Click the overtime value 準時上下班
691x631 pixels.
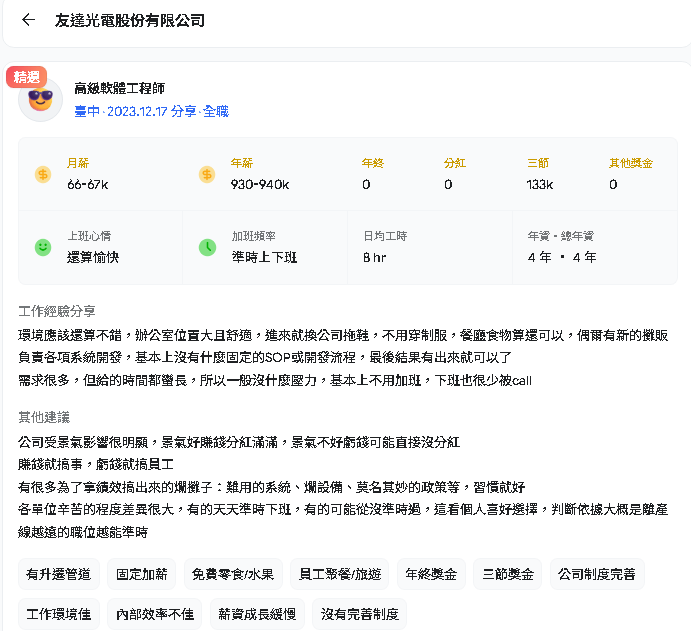point(264,257)
